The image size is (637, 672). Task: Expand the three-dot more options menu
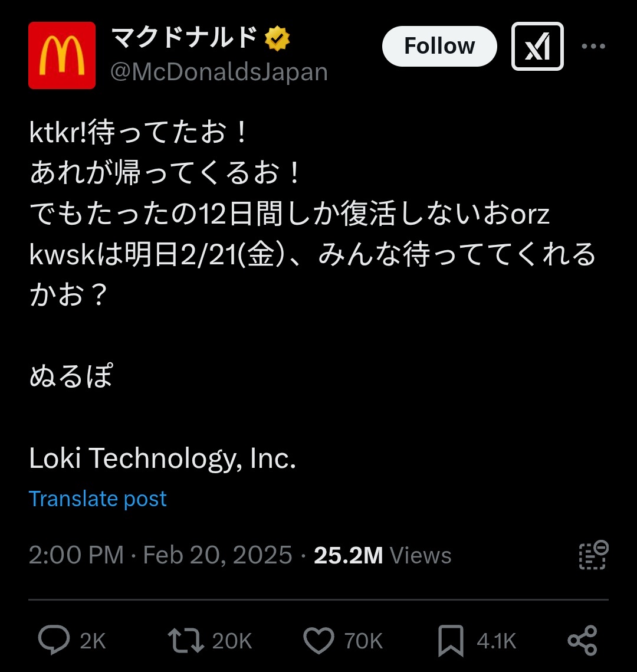coord(593,47)
